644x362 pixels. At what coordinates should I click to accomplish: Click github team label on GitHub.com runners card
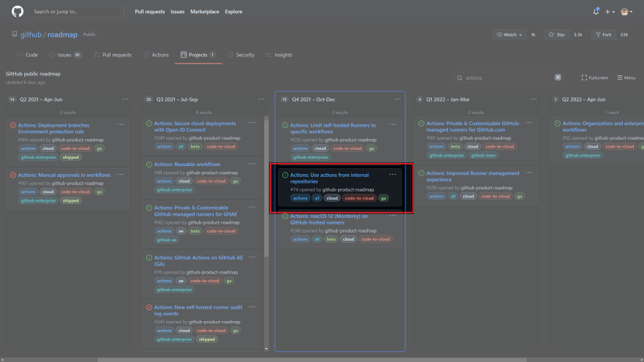482,156
